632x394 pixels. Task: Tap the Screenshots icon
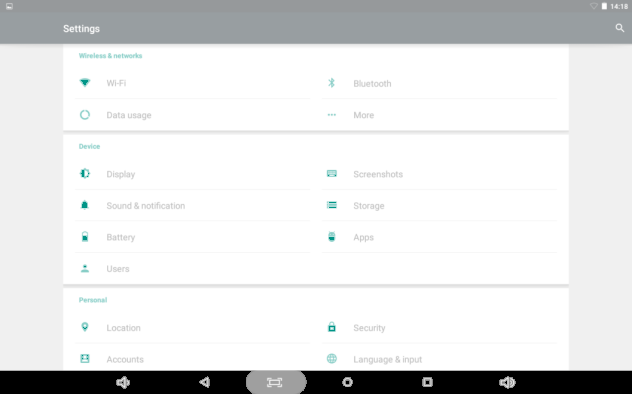pyautogui.click(x=331, y=174)
